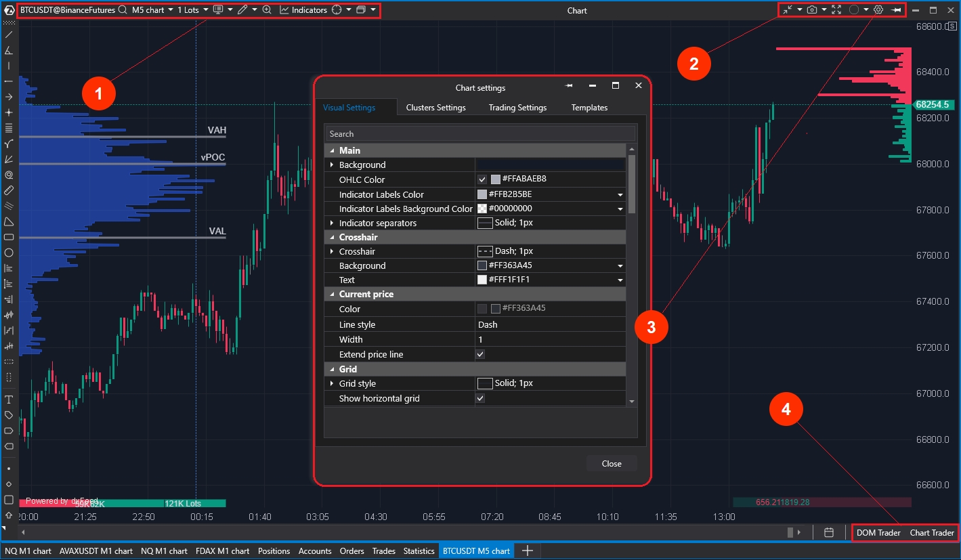961x560 pixels.
Task: Open the M5 chart timeframe dropdown
Action: pyautogui.click(x=152, y=10)
